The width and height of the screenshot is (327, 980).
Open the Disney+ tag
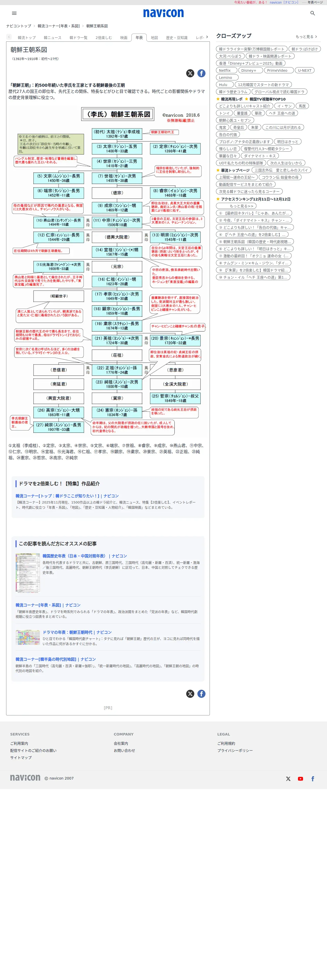click(x=250, y=70)
